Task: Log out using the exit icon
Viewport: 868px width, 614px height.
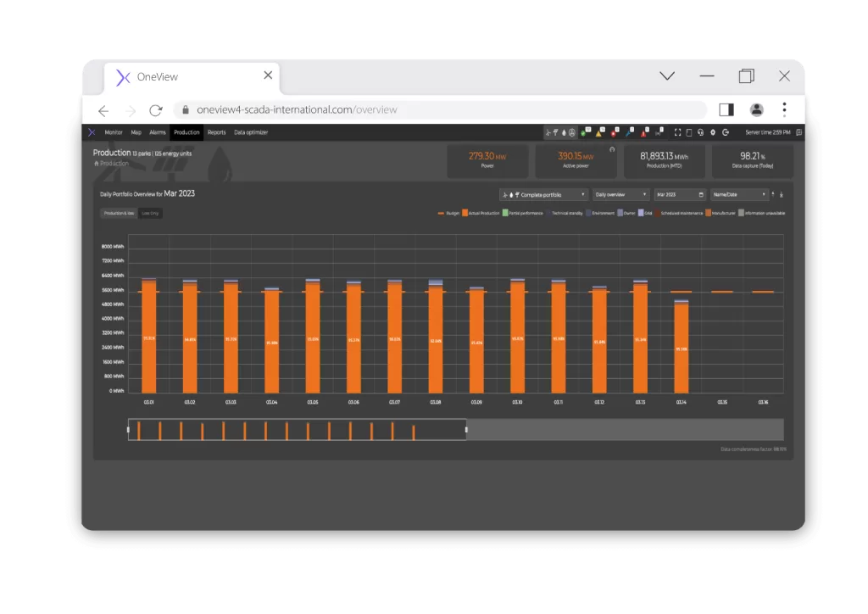Action: pyautogui.click(x=726, y=132)
